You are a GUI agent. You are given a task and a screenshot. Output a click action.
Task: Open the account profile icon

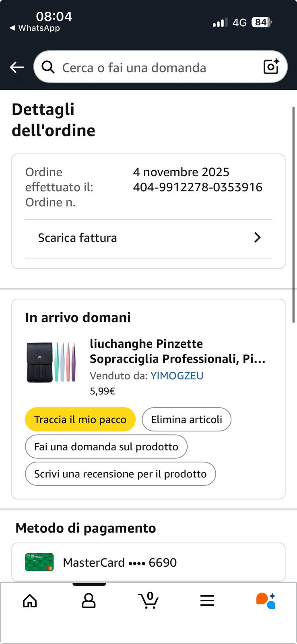89,601
